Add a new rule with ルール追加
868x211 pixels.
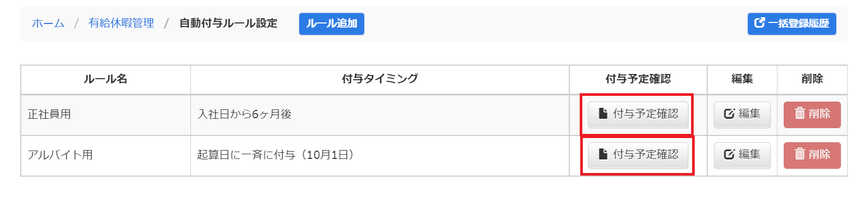point(331,23)
